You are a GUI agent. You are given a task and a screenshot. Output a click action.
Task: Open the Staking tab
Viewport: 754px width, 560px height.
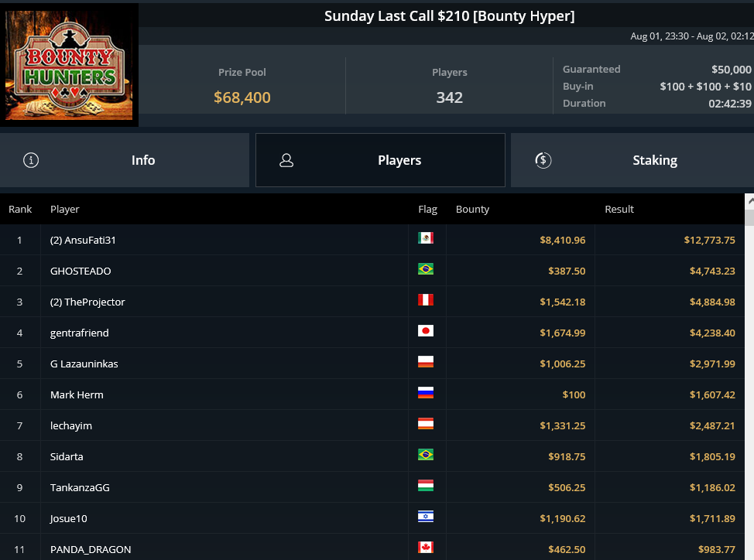[632, 160]
